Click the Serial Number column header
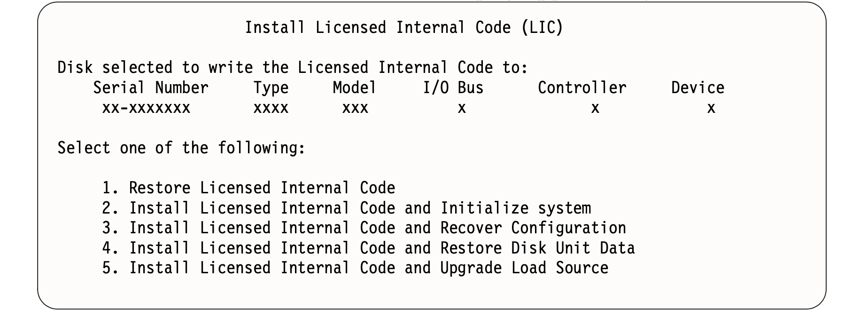868x333 pixels. 151,88
